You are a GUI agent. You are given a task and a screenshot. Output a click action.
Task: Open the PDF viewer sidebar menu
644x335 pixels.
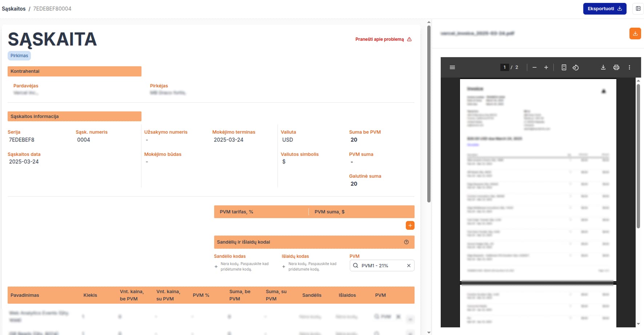(452, 67)
